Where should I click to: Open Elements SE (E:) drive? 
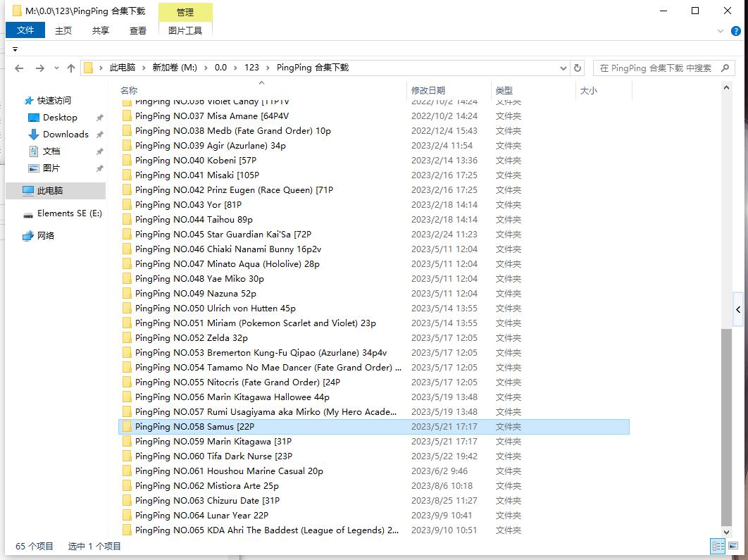pos(69,213)
